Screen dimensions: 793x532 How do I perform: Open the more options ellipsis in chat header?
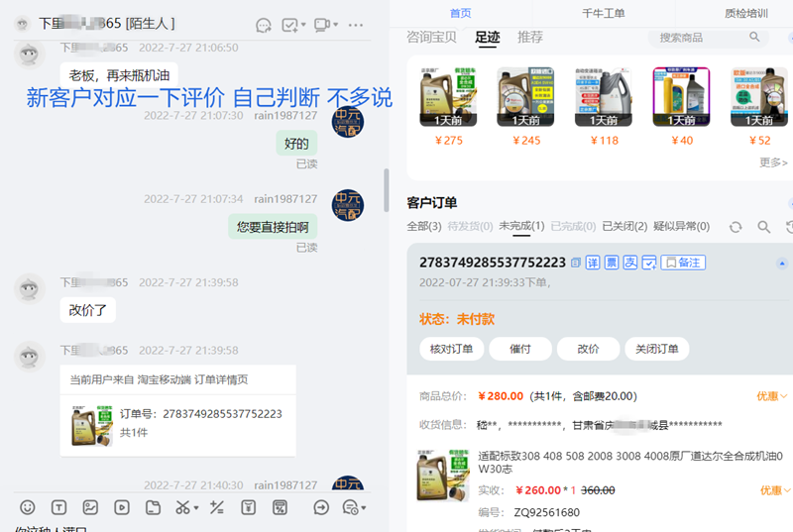[x=356, y=24]
